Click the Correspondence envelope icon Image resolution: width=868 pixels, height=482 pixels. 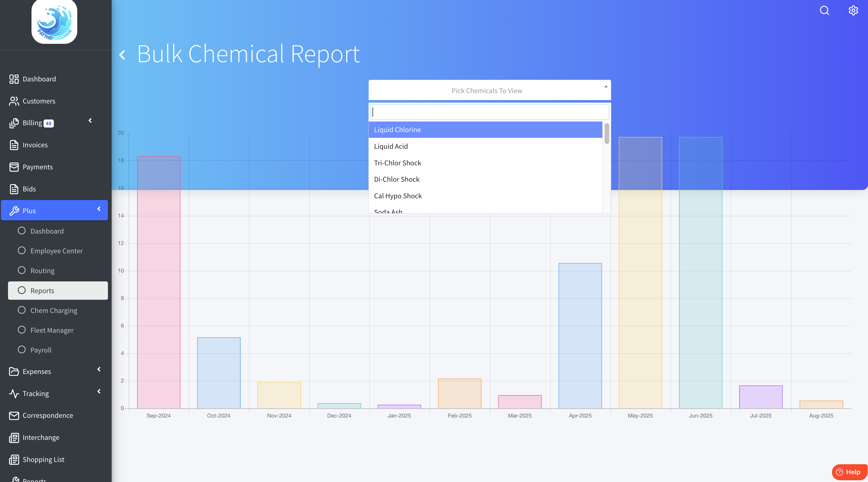coord(14,415)
